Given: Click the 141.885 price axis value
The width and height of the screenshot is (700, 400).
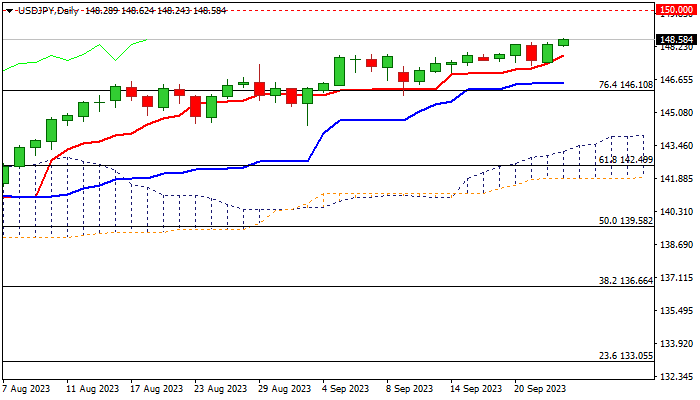Looking at the screenshot, I should click(676, 179).
